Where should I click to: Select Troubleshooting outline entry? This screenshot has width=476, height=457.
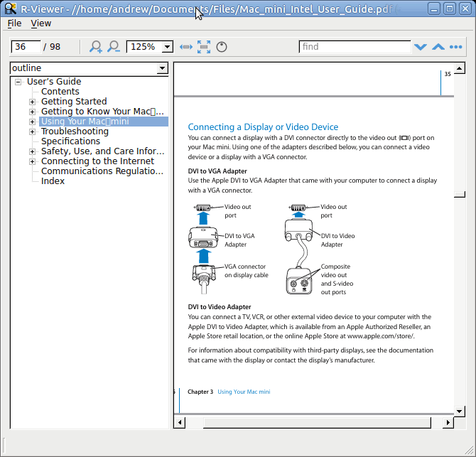tap(75, 131)
